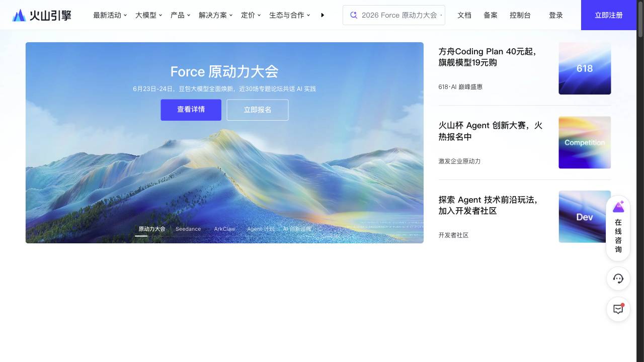Expand the 产品 menu
Image resolution: width=644 pixels, height=362 pixels.
tap(180, 15)
